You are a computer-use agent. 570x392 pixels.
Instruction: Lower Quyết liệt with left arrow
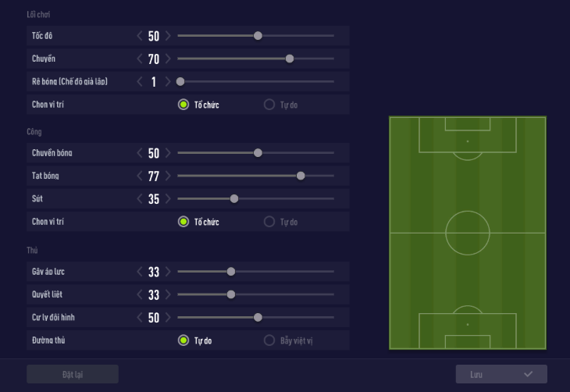[140, 294]
